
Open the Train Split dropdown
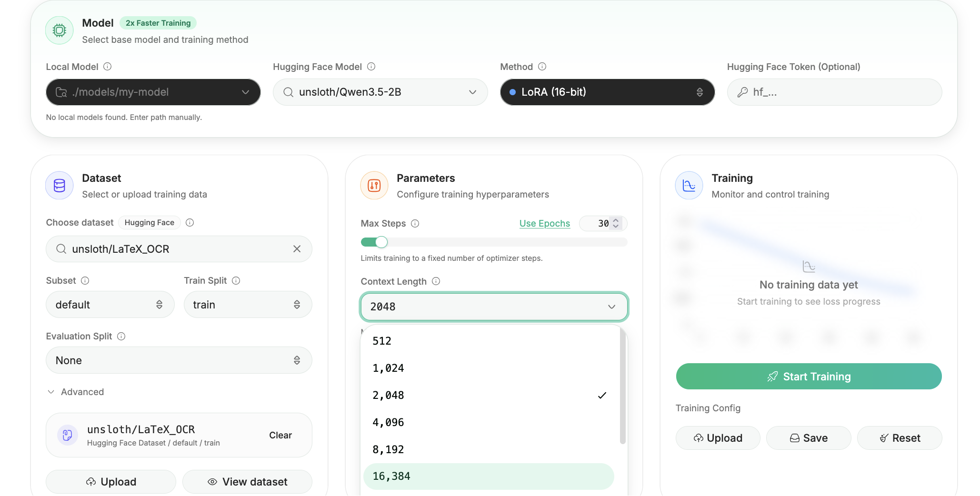(x=248, y=305)
